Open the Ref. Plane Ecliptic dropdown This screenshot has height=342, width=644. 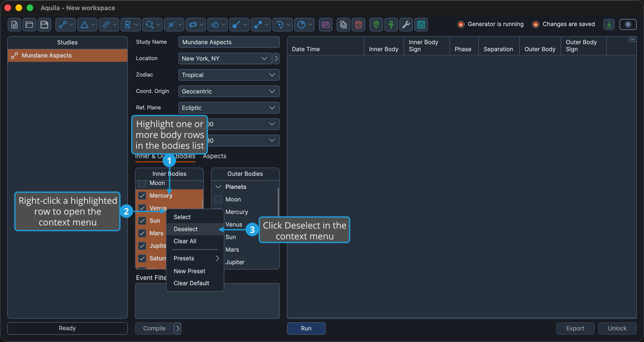(x=229, y=108)
